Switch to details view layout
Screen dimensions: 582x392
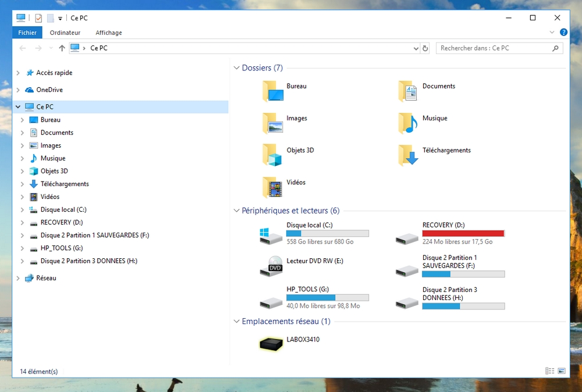click(549, 371)
